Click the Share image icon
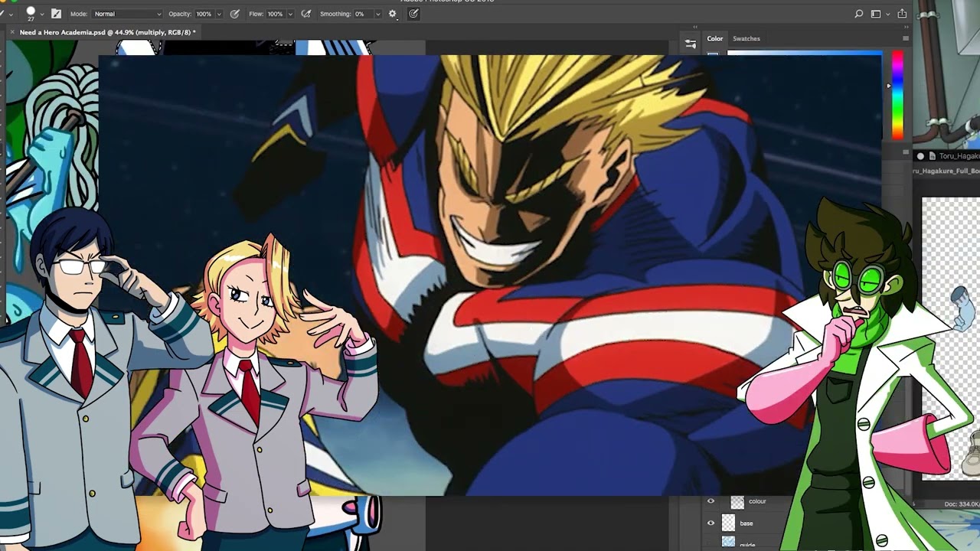The image size is (980, 551). [902, 14]
